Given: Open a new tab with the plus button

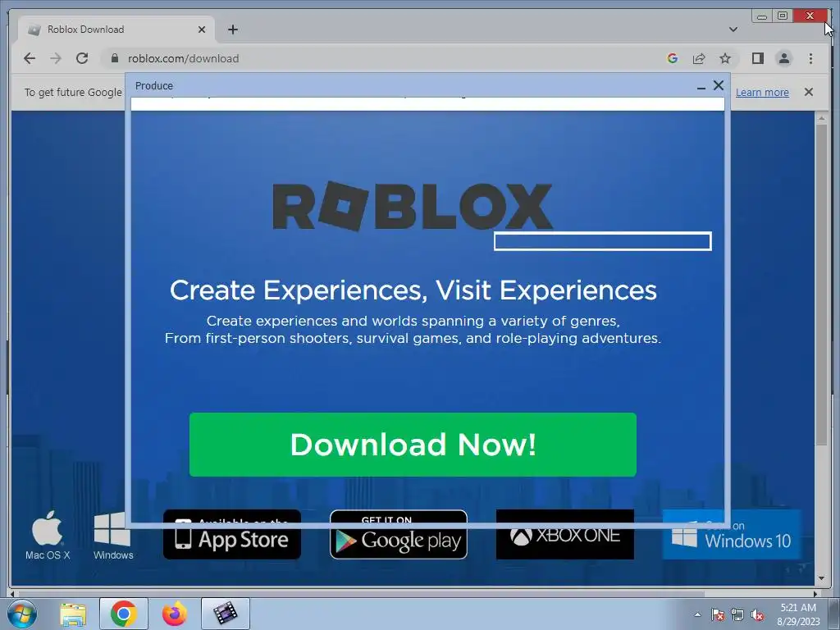Looking at the screenshot, I should [x=232, y=30].
